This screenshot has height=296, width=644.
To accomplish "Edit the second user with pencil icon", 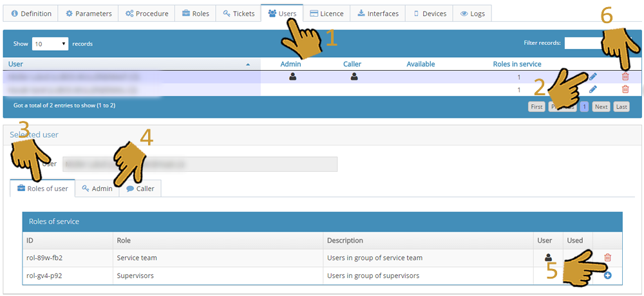I will [592, 89].
